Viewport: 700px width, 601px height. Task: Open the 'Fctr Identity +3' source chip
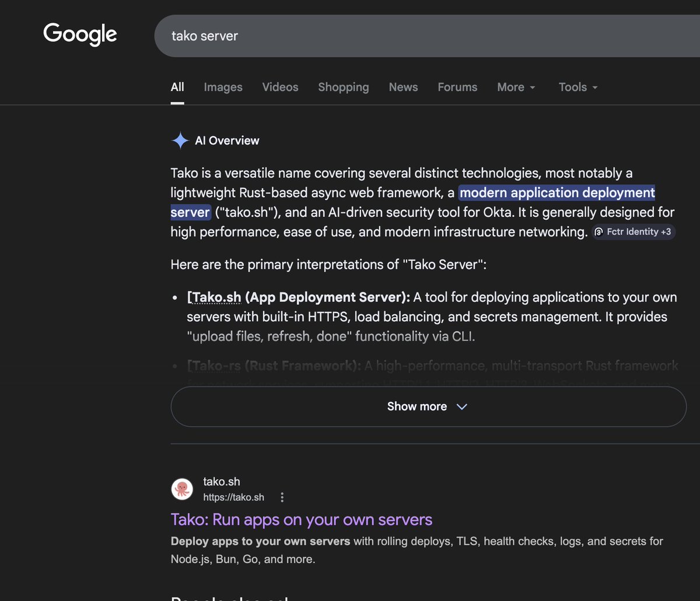click(633, 232)
